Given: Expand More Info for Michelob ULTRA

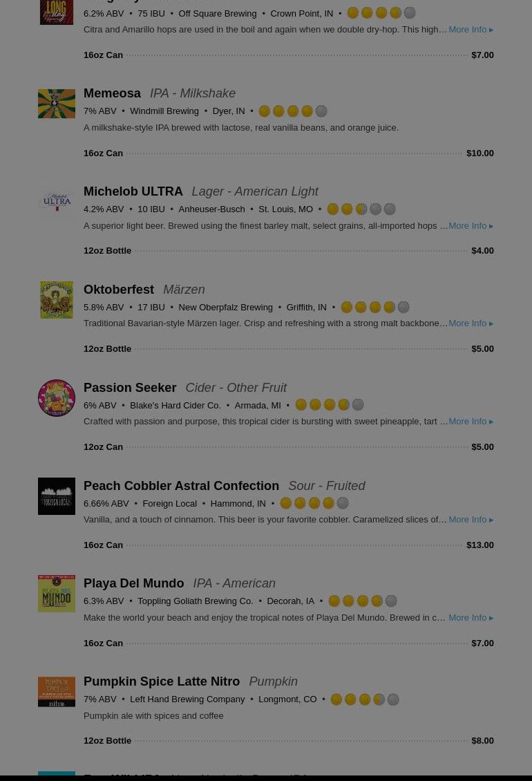Looking at the screenshot, I should (x=471, y=226).
